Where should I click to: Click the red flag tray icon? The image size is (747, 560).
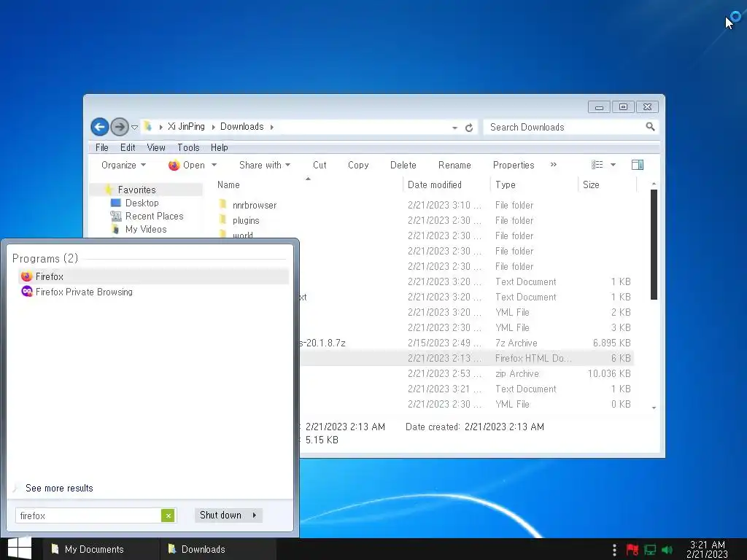pyautogui.click(x=632, y=550)
